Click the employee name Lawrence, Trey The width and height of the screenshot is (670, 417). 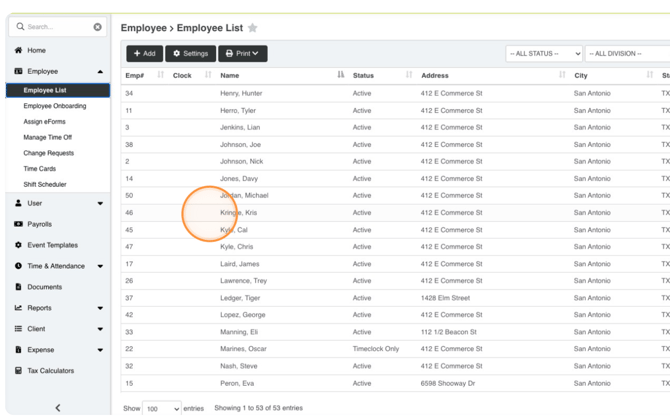click(x=244, y=281)
